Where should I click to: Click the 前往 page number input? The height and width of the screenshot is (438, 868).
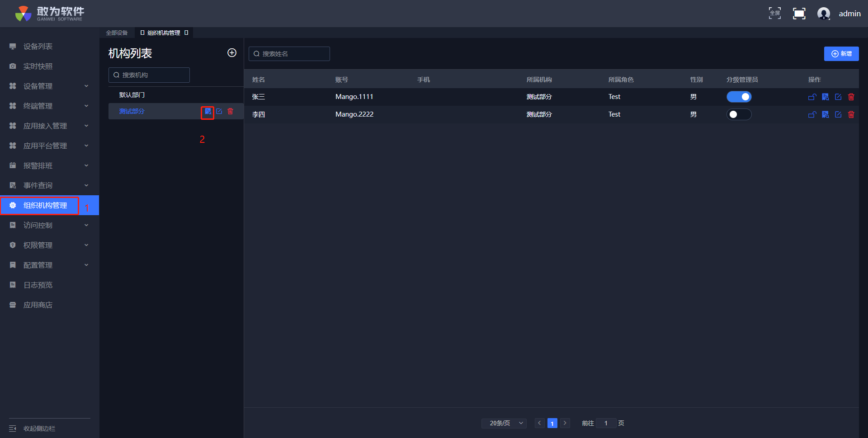click(x=606, y=423)
